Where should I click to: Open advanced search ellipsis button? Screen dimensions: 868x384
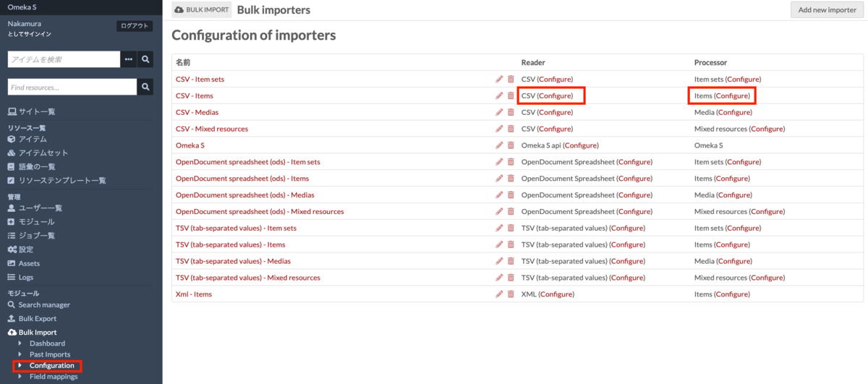[x=129, y=59]
